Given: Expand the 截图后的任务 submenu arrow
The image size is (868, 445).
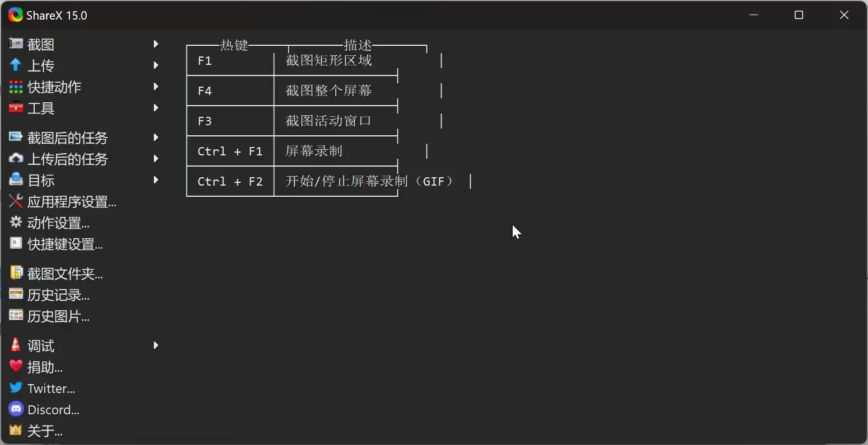Looking at the screenshot, I should [x=156, y=138].
